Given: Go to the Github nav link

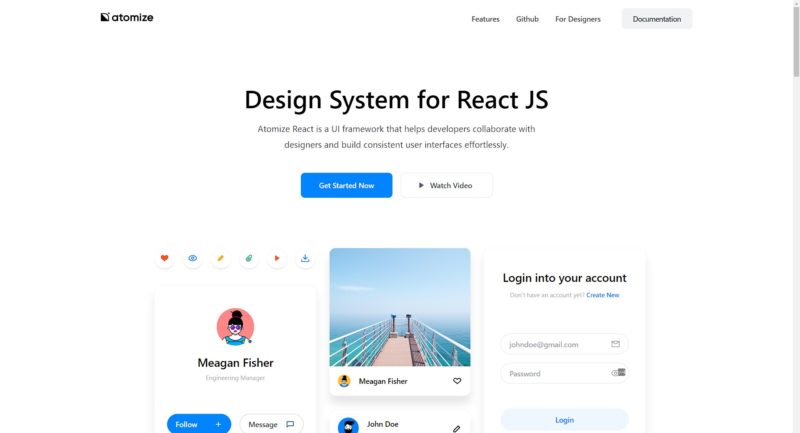Looking at the screenshot, I should click(x=527, y=19).
